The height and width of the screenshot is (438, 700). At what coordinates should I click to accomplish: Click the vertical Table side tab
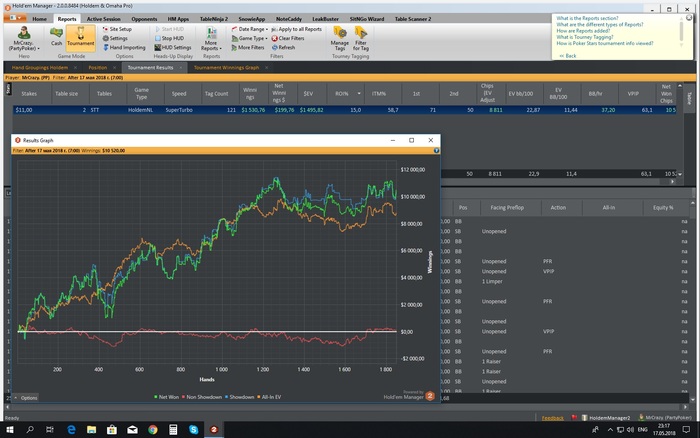pyautogui.click(x=689, y=99)
